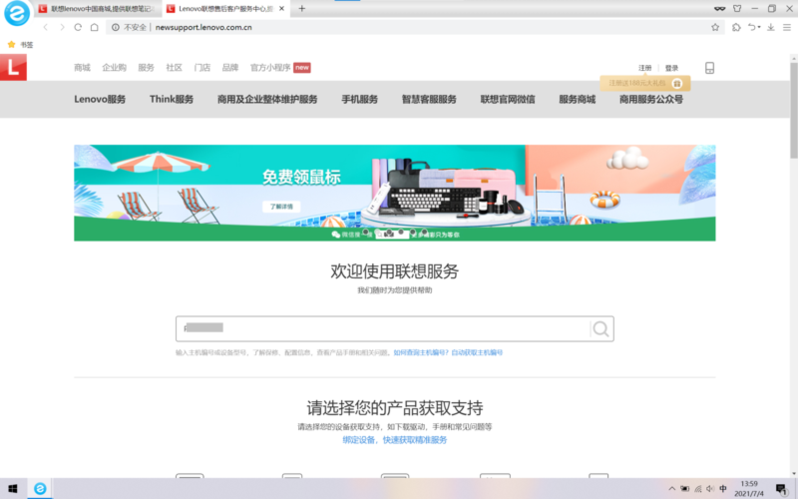Open the 服务商城 navigation item
Screen dimensions: 798x499
tap(576, 99)
